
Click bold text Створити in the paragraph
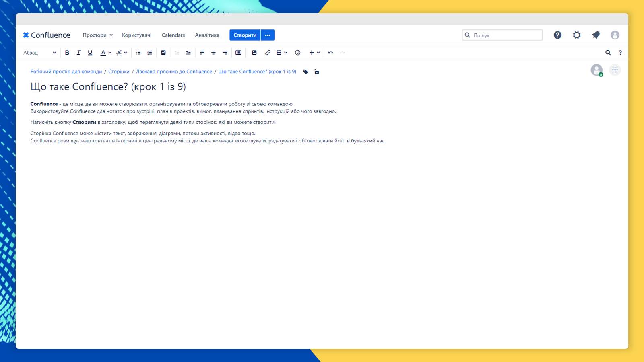pyautogui.click(x=85, y=122)
